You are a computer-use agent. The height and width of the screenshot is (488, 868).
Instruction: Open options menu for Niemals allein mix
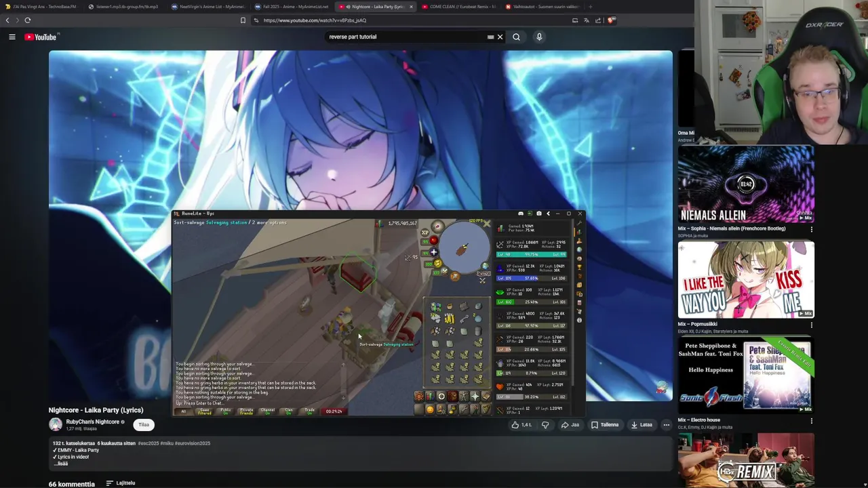coord(811,229)
